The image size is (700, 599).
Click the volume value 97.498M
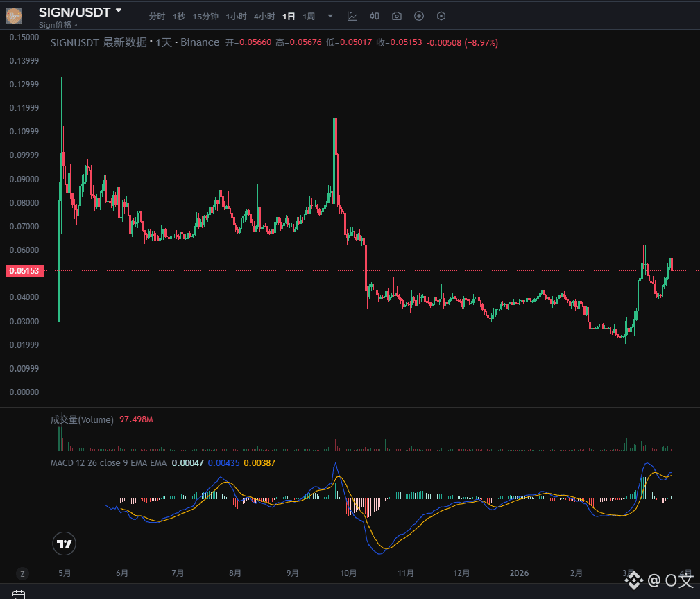tap(136, 419)
